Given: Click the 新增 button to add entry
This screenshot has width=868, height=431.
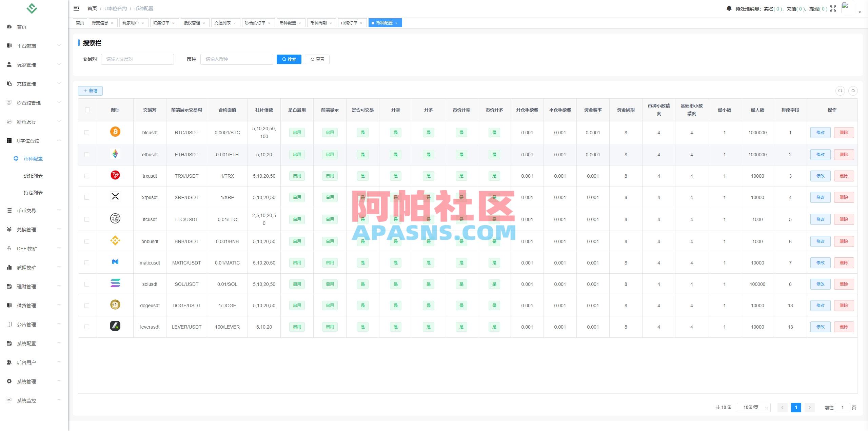Looking at the screenshot, I should coord(90,91).
